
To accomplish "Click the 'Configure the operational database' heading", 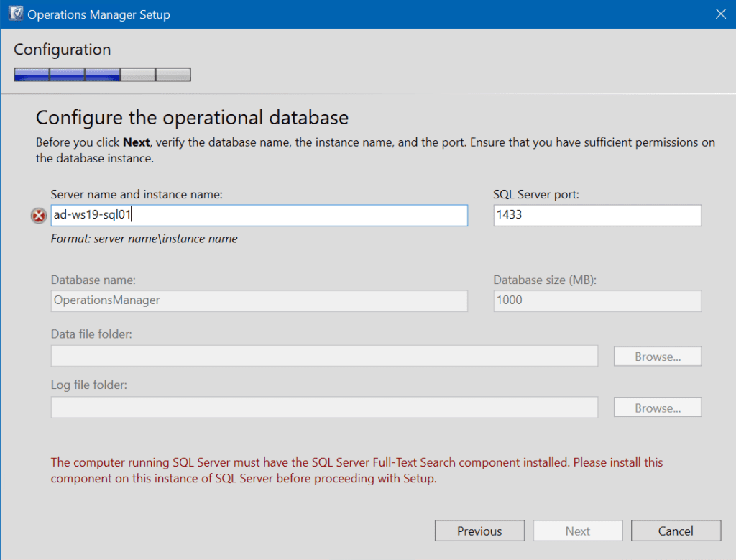I will click(x=192, y=118).
